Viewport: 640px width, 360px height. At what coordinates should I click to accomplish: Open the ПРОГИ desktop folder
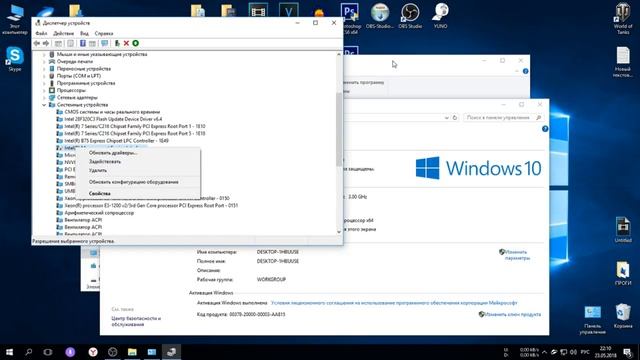pos(623,273)
